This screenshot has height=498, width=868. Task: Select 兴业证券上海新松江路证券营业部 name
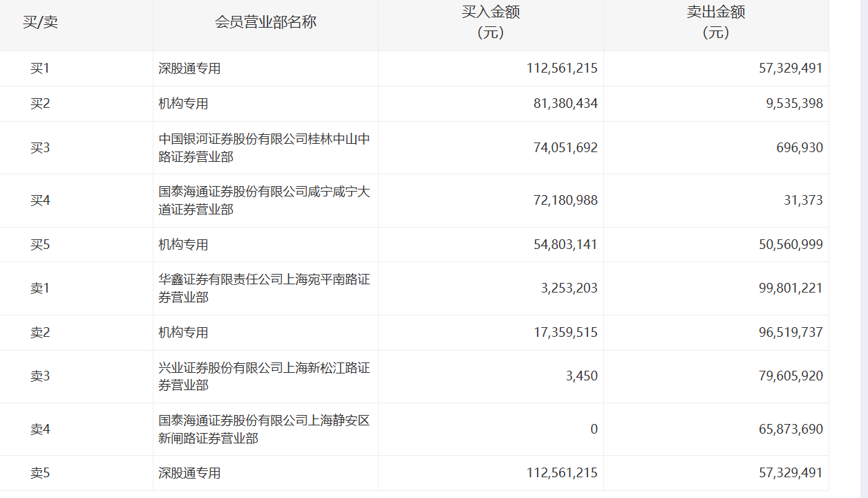(x=264, y=376)
